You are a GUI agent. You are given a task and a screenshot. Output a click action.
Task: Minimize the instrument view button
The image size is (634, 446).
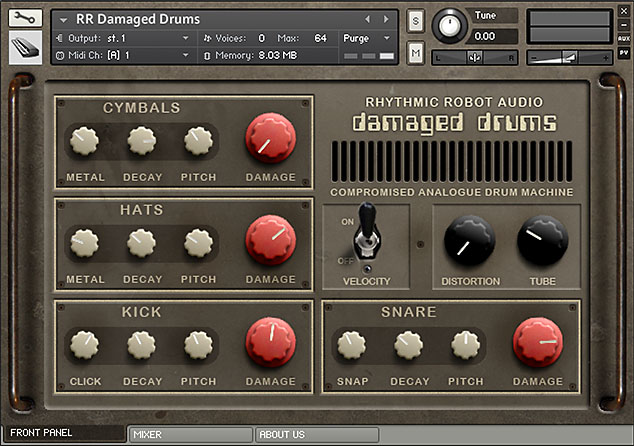pos(624,24)
